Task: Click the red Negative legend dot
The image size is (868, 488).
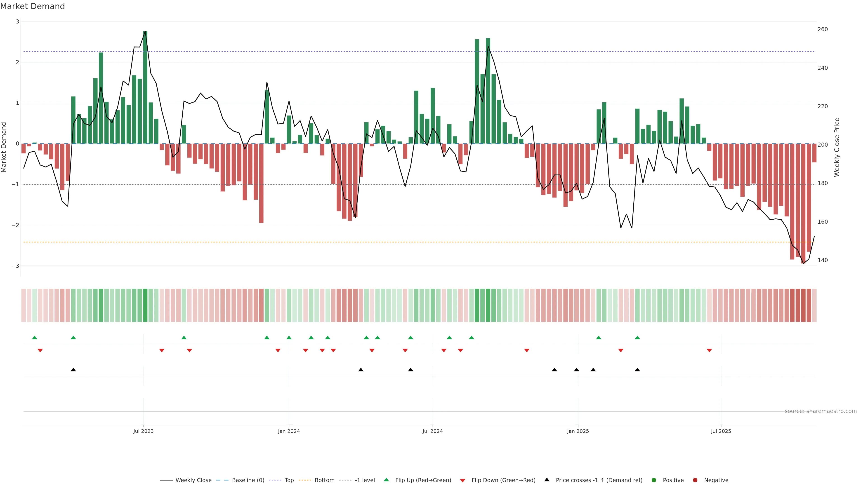Action: pyautogui.click(x=695, y=480)
